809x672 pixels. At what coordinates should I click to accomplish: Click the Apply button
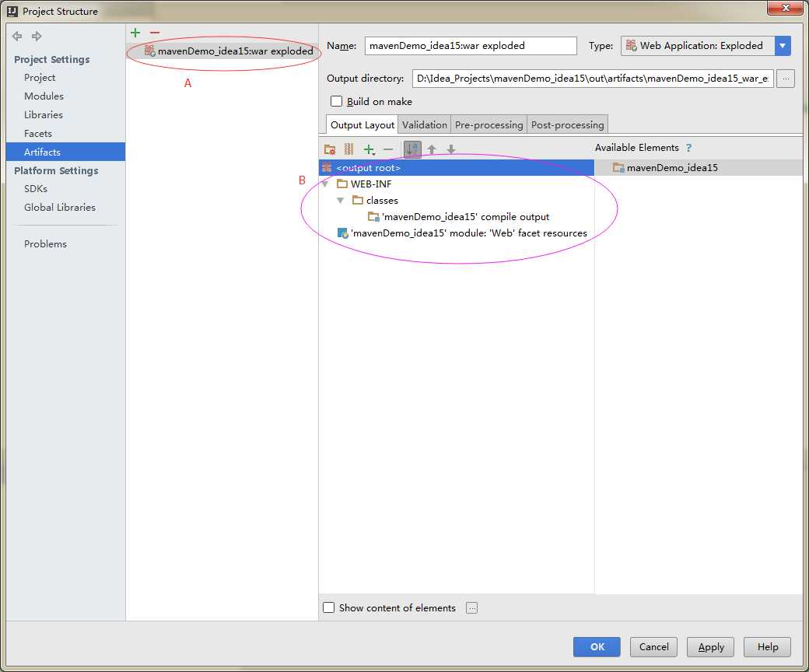(710, 647)
